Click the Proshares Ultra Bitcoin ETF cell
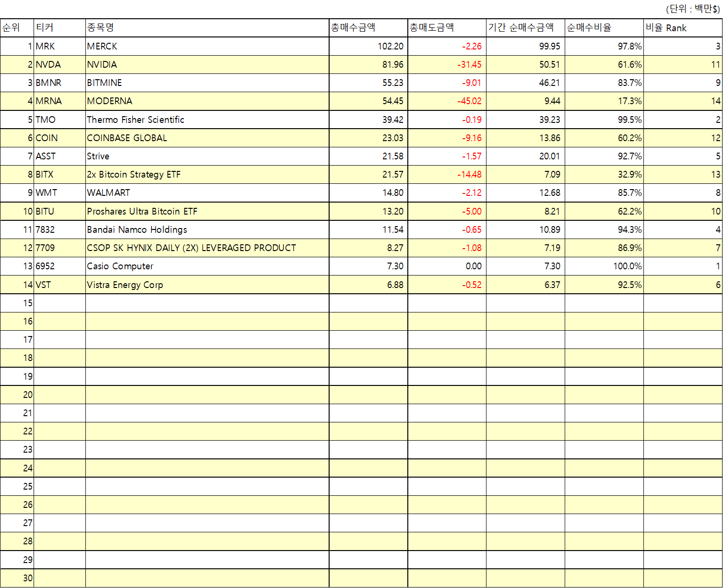723x588 pixels. pyautogui.click(x=207, y=211)
